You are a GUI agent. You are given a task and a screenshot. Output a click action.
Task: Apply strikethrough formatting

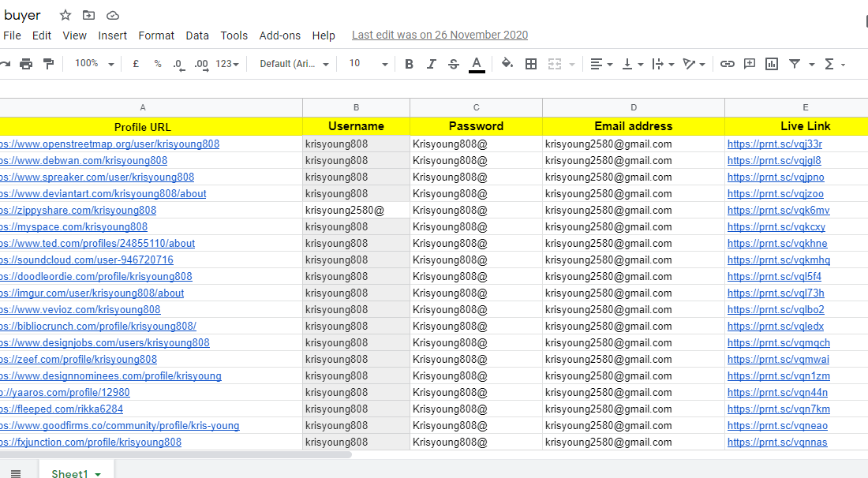[453, 64]
